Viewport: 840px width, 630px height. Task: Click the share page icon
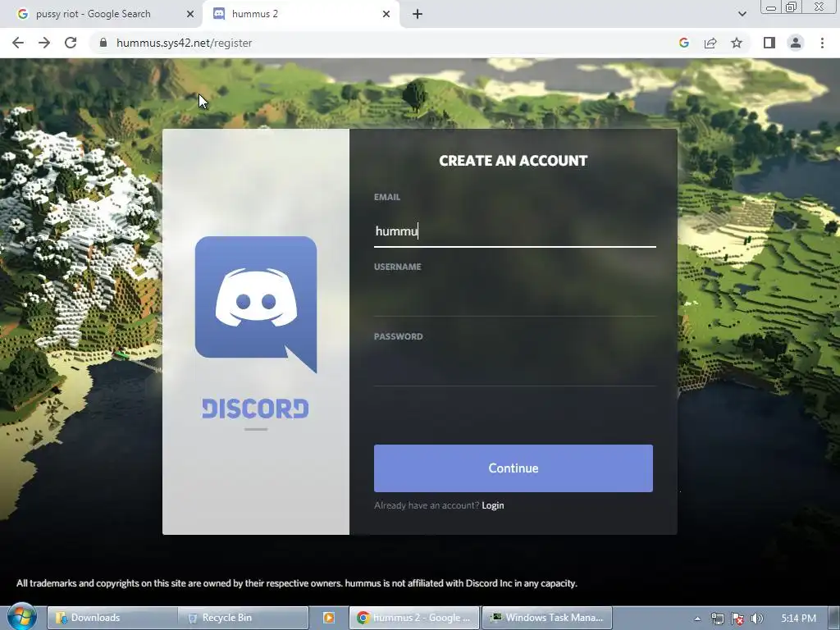(710, 43)
